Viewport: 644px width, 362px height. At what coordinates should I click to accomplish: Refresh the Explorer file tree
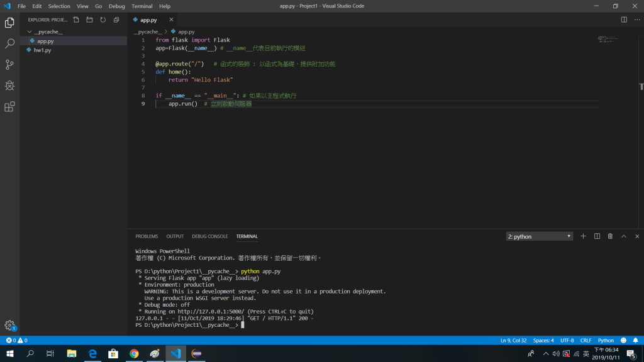[103, 19]
